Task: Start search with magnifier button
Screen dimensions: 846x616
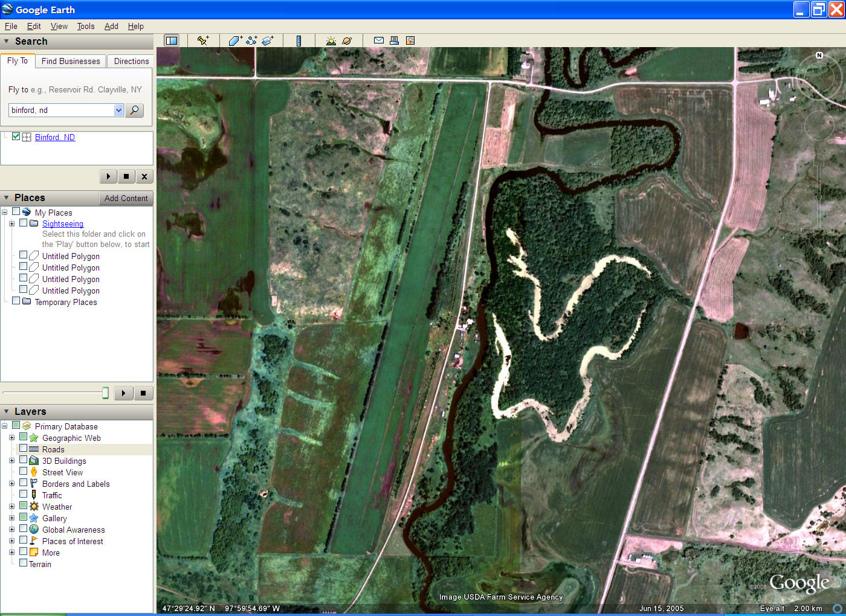Action: (x=134, y=110)
